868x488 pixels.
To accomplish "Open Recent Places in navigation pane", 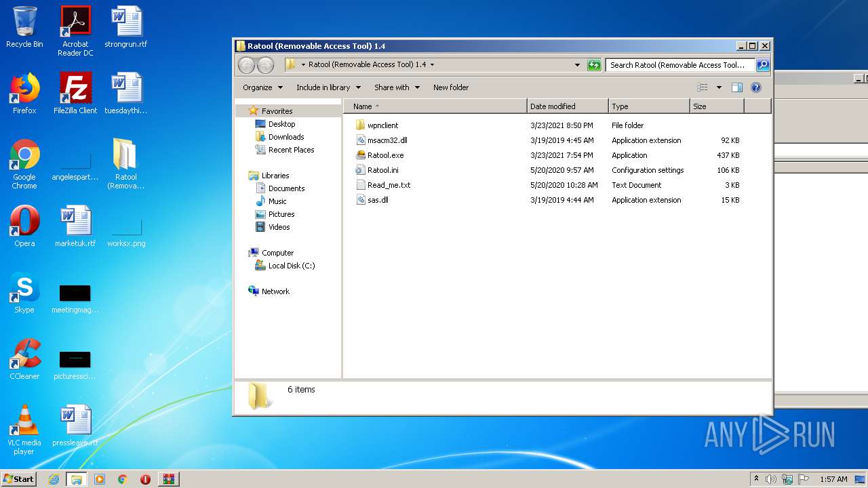I will pos(291,150).
